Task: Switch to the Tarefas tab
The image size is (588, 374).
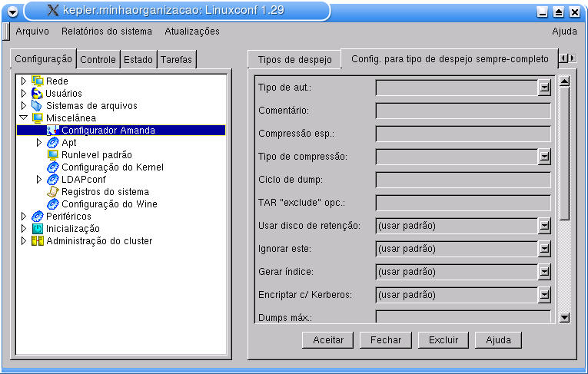Action: coord(176,60)
